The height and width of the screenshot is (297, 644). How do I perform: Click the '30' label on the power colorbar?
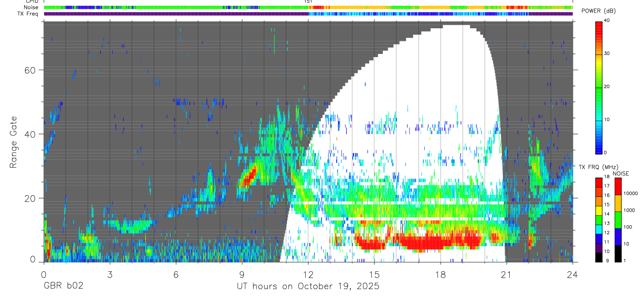(x=607, y=53)
